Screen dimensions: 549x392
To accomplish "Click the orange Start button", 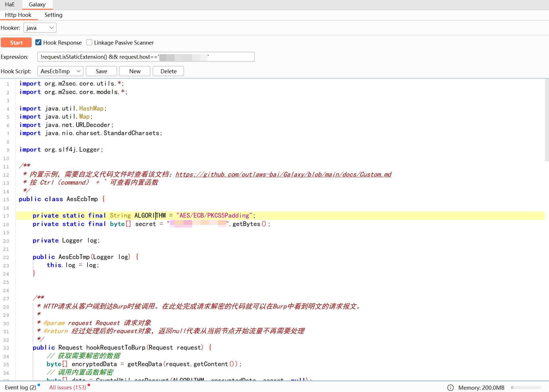I will coord(16,43).
